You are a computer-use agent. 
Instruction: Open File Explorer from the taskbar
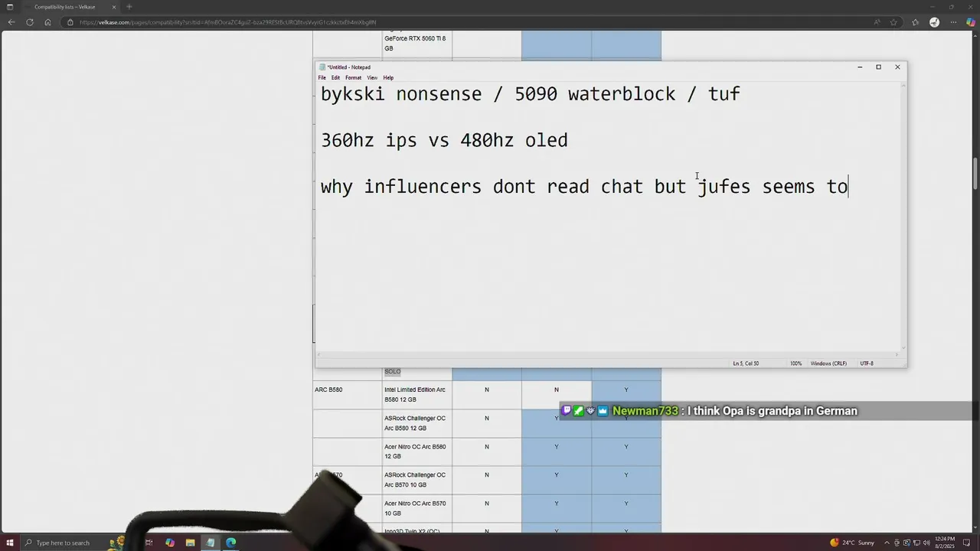tap(190, 543)
